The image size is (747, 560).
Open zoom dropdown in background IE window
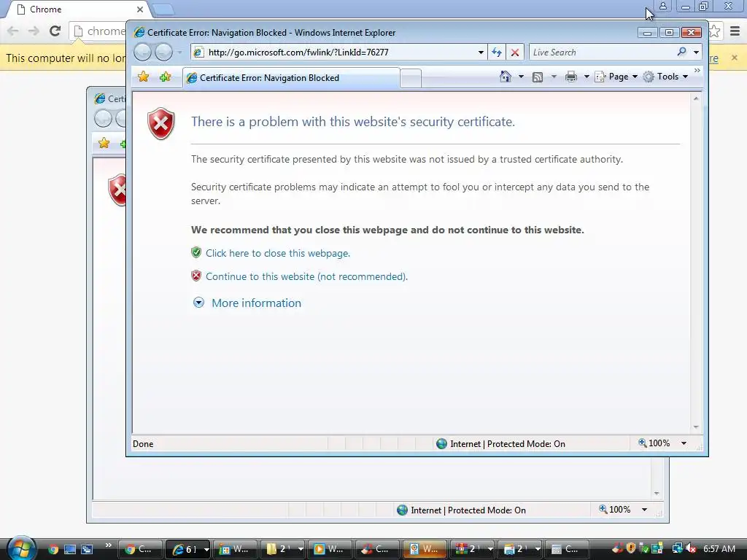point(644,510)
